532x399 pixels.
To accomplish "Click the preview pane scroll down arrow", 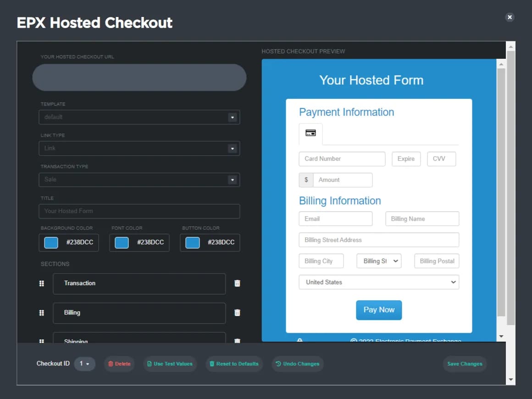I will [x=501, y=337].
